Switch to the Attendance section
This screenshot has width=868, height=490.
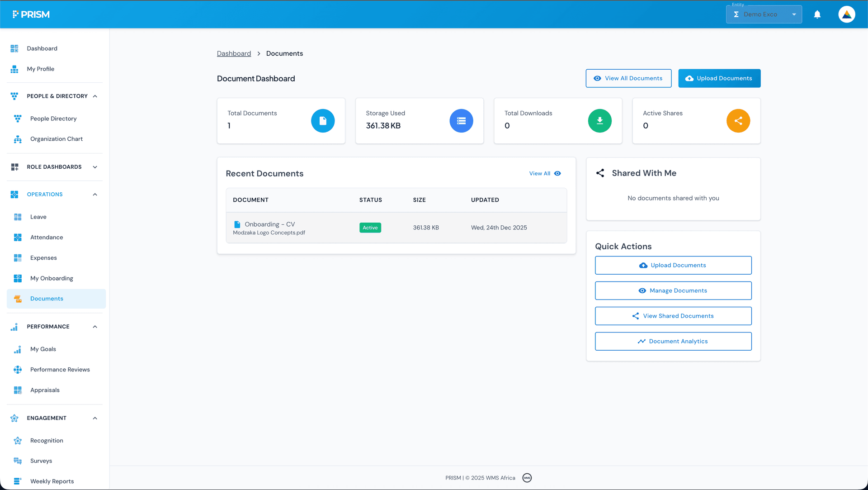click(47, 237)
